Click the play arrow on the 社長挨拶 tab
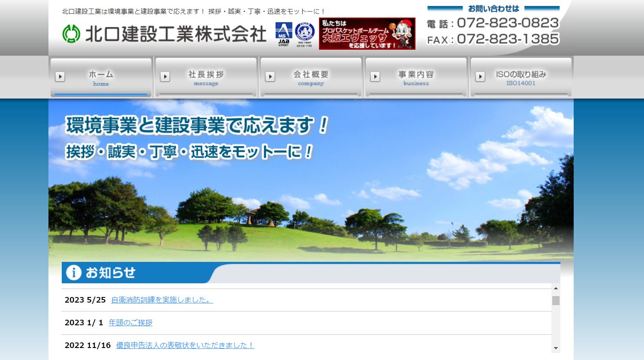Screen dimensions: 644x360 [x=165, y=77]
